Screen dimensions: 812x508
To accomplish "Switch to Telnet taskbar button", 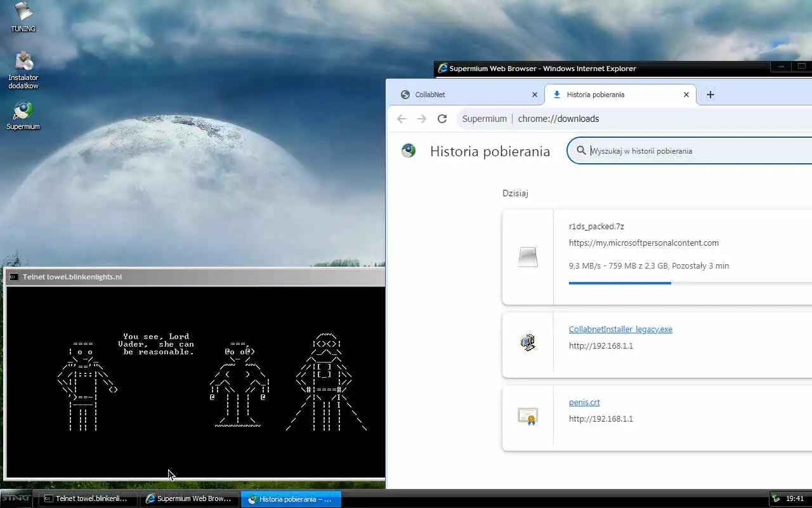I will click(88, 499).
